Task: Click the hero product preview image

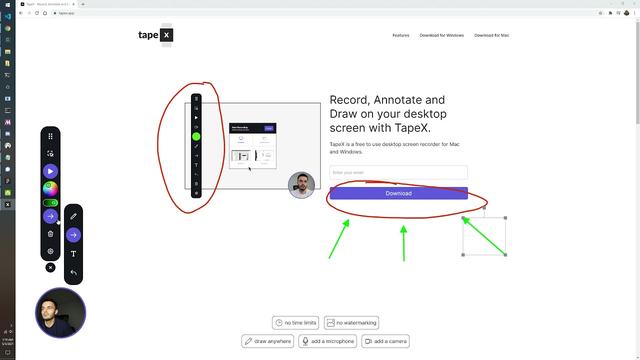Action: click(253, 146)
